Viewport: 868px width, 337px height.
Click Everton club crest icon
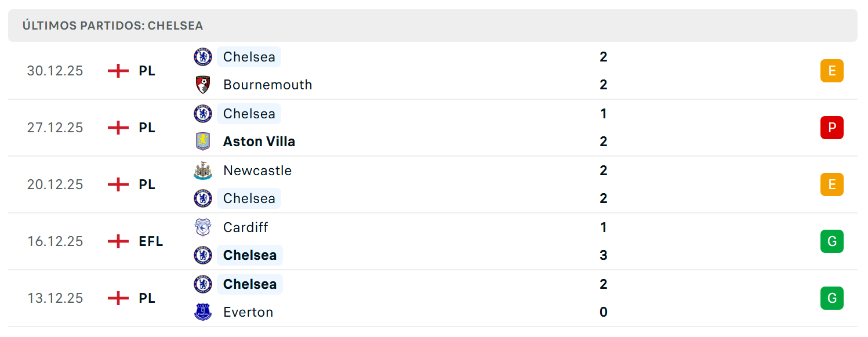coord(203,312)
